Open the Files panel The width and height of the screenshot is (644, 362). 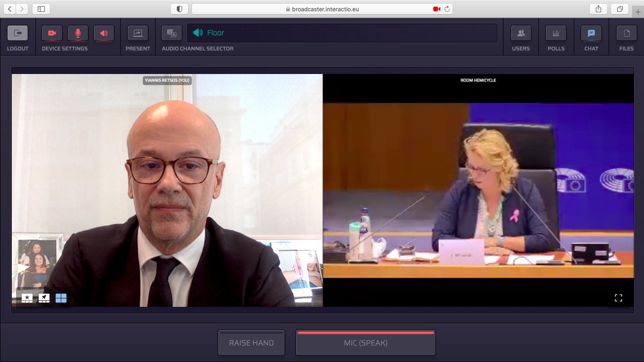point(627,33)
